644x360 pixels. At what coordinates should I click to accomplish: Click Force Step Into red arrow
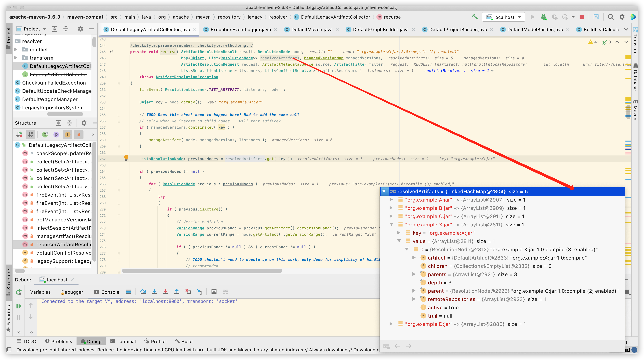(165, 292)
